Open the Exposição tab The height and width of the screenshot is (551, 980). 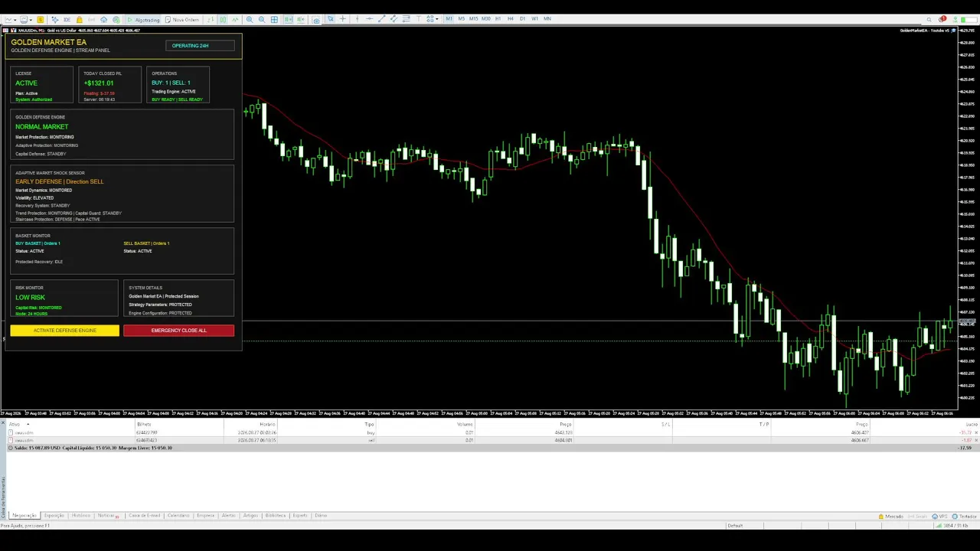click(54, 516)
